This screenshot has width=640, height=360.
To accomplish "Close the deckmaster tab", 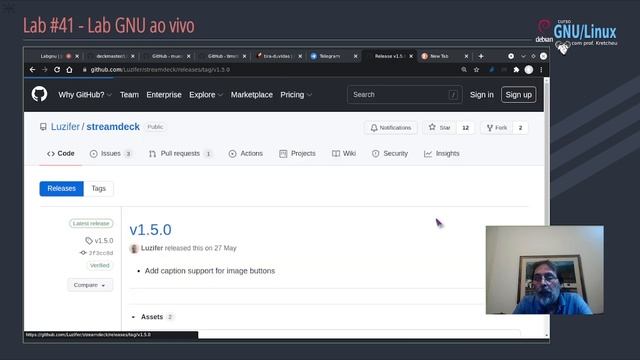I will [133, 56].
